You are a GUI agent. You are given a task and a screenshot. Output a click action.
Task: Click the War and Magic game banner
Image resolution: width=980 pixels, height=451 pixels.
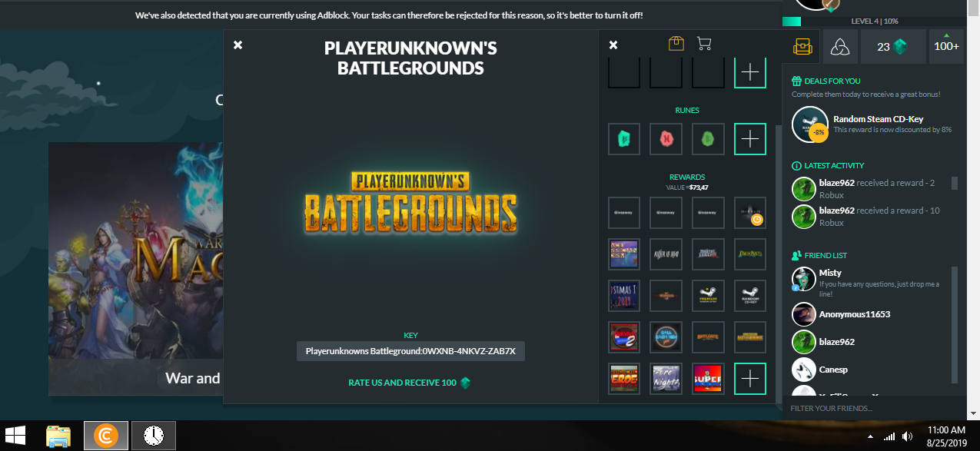[x=136, y=268]
